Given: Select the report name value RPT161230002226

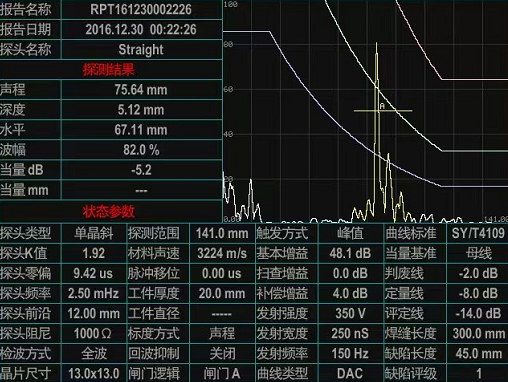Looking at the screenshot, I should (x=141, y=9).
